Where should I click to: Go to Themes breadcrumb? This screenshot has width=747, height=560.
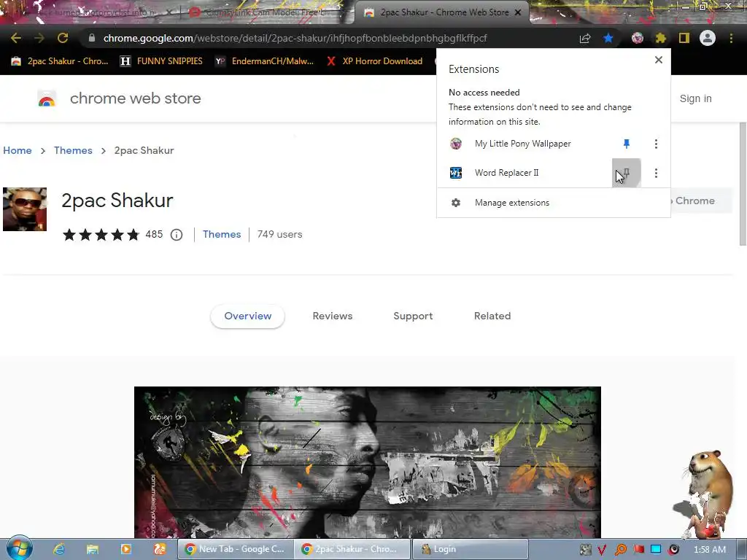73,150
